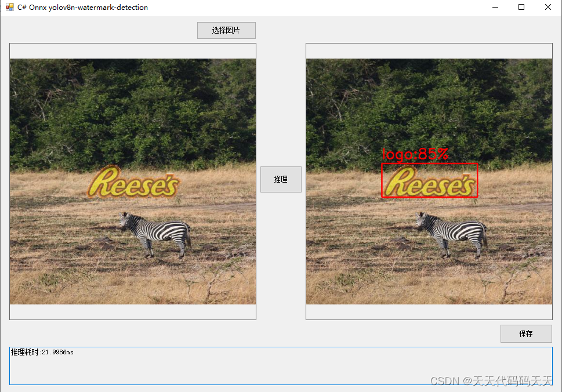562x392 pixels.
Task: Select the detection result image on the right
Action: click(x=429, y=182)
